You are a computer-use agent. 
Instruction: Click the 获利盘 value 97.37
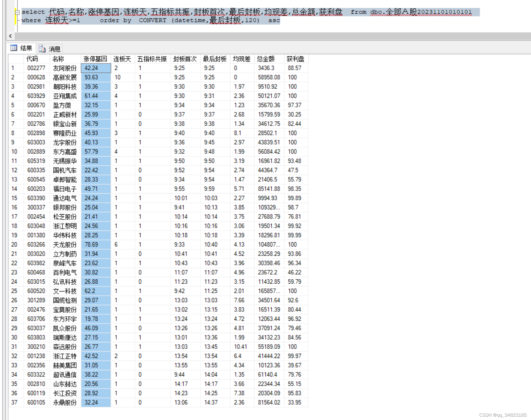click(296, 105)
